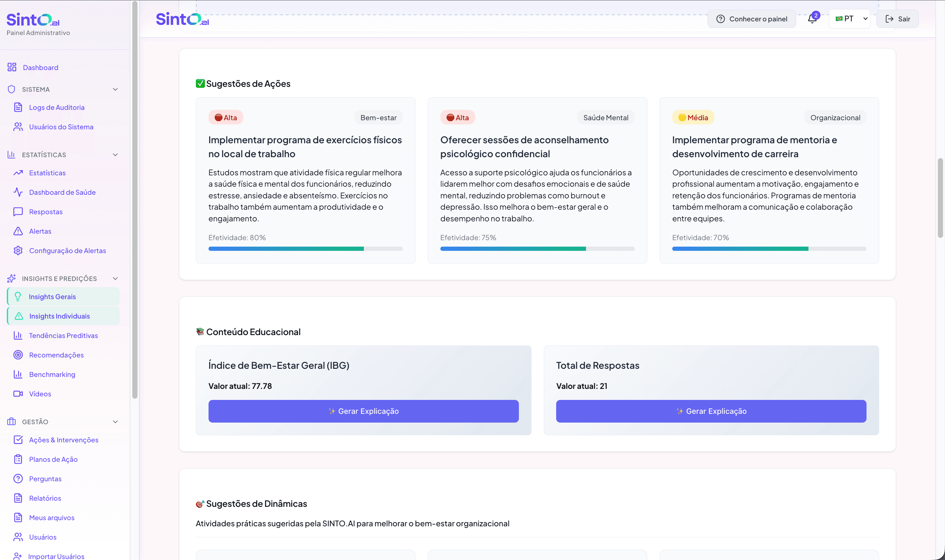Open Insights Individuais menu item

(x=60, y=316)
